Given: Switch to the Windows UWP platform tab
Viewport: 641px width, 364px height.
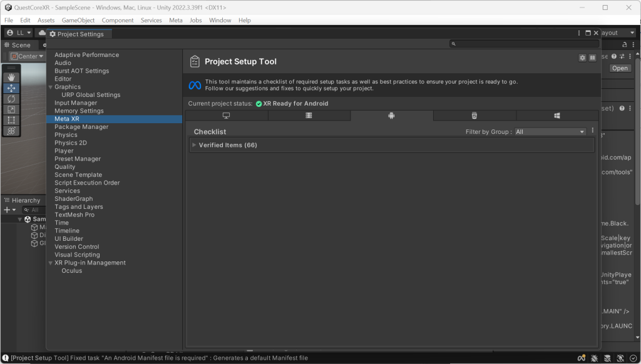Looking at the screenshot, I should 556,116.
